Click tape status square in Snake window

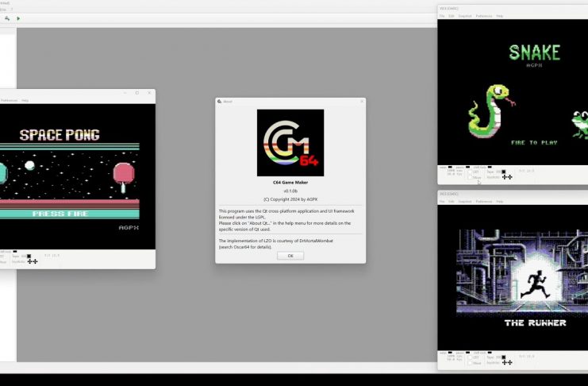click(x=504, y=172)
